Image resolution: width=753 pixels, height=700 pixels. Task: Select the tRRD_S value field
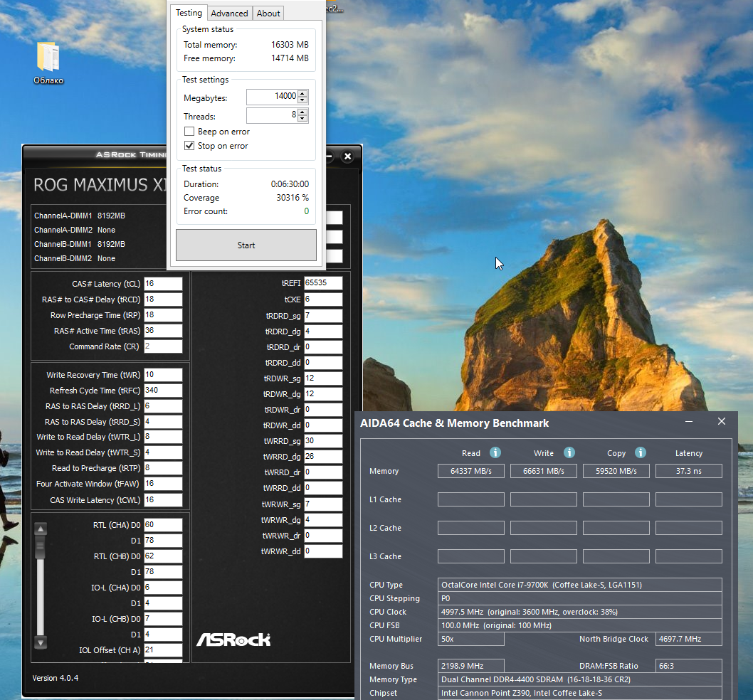pyautogui.click(x=163, y=422)
